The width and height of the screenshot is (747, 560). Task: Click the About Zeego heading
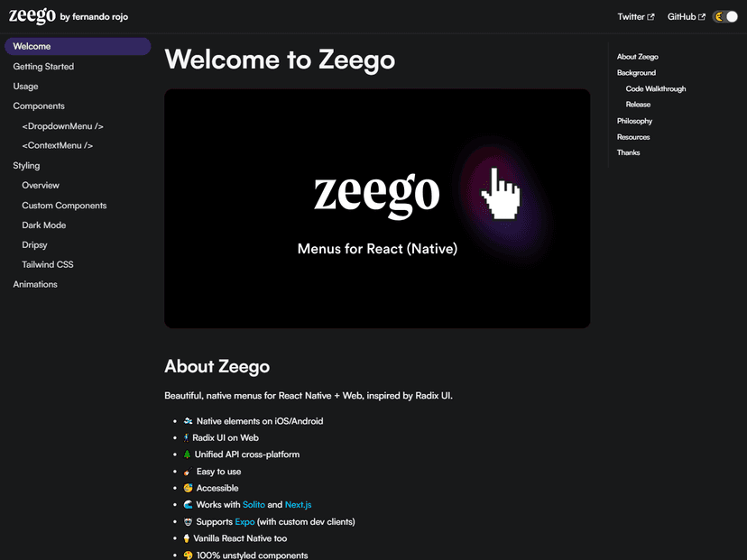217,367
